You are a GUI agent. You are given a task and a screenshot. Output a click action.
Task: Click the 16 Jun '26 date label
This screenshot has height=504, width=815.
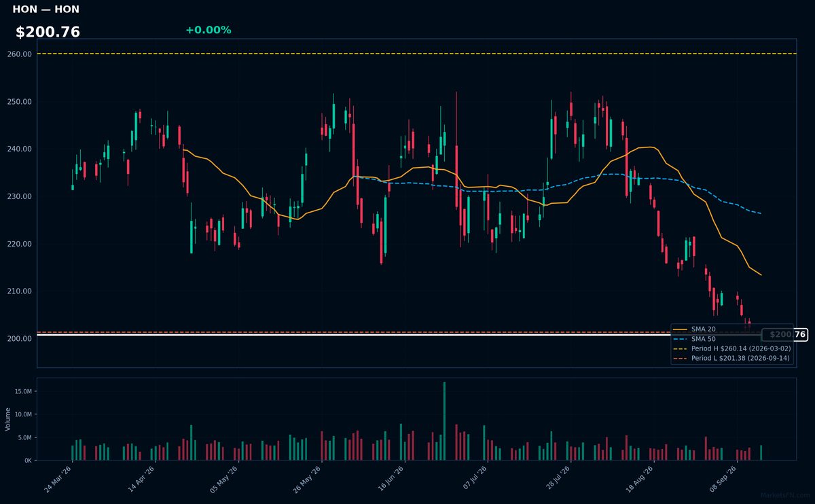(391, 480)
